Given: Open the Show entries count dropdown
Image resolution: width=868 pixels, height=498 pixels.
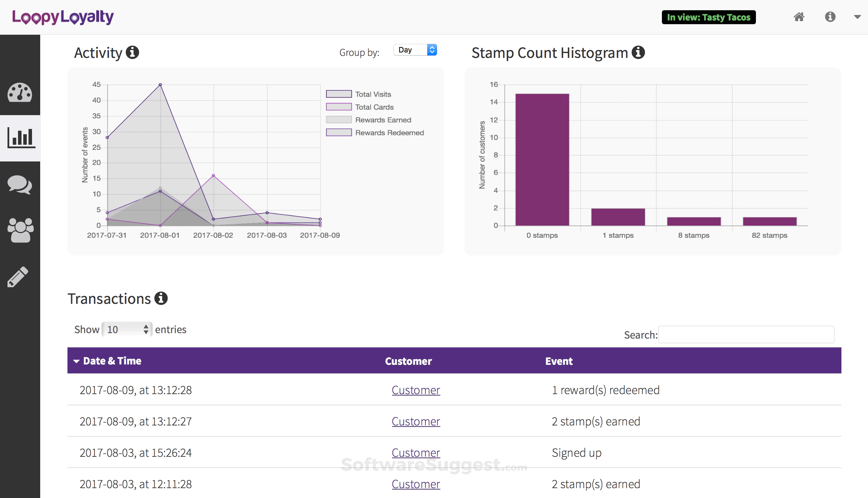Looking at the screenshot, I should [x=127, y=329].
